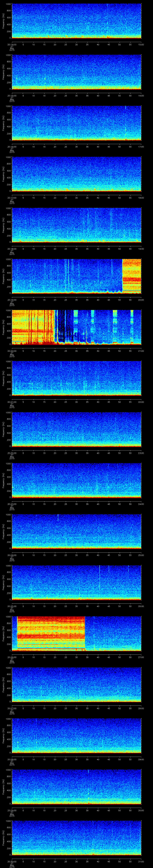
Task: Click the "20:17:00" time label
Action: [12, 198]
